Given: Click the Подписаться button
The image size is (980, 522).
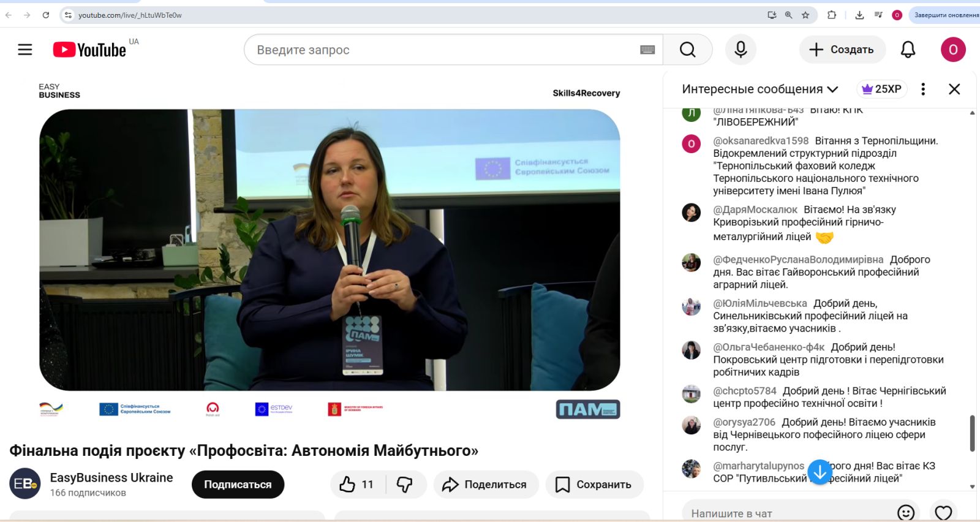Looking at the screenshot, I should pos(238,485).
